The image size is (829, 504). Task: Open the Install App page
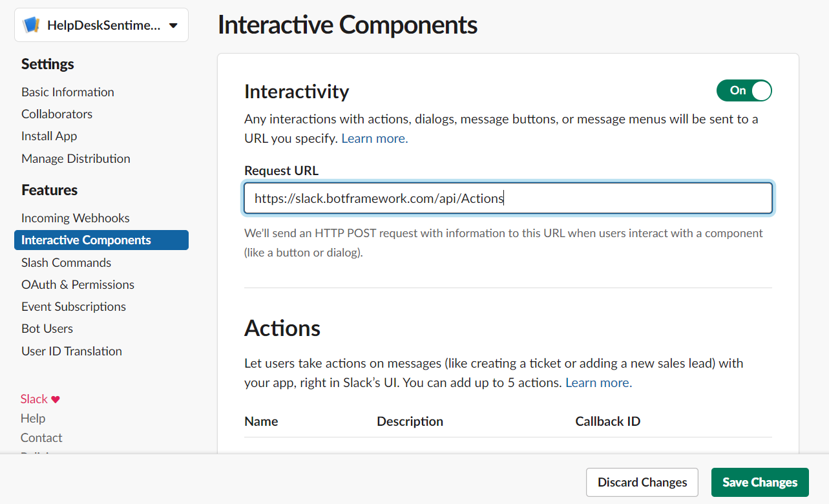49,136
